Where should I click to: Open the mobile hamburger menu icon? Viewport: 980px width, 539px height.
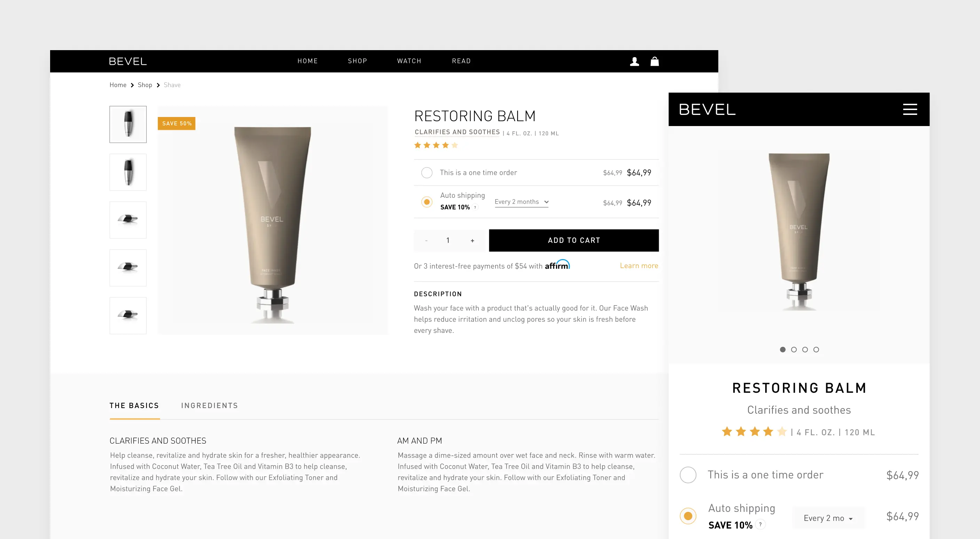pyautogui.click(x=910, y=109)
